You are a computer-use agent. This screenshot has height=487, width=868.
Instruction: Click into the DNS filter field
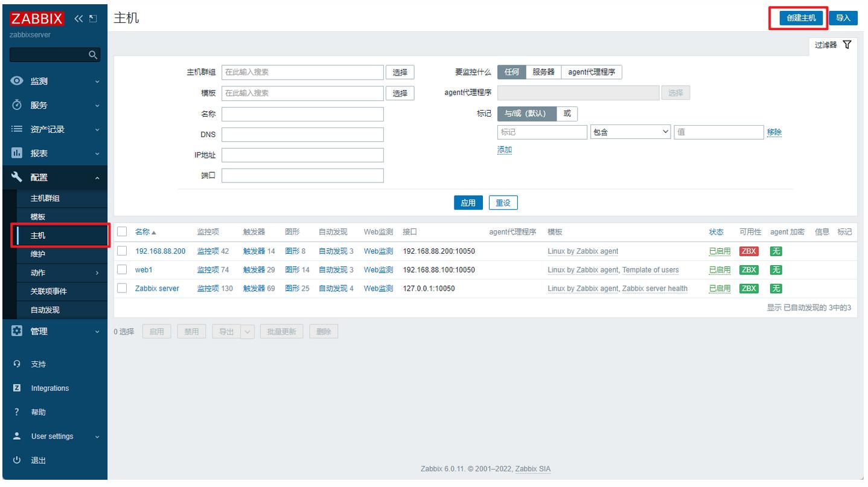pyautogui.click(x=302, y=135)
